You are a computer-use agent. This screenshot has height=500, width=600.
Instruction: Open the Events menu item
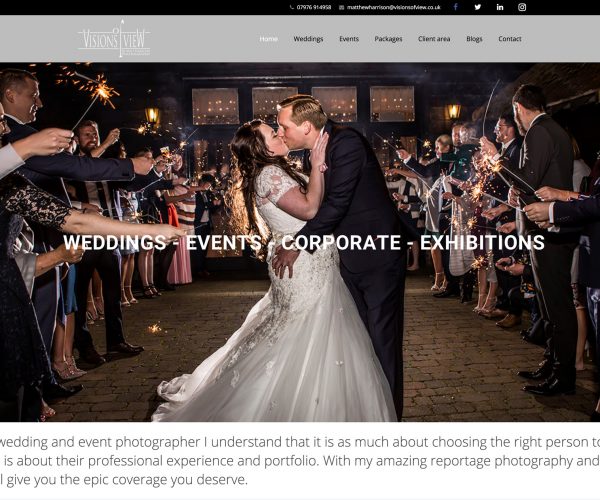(349, 39)
